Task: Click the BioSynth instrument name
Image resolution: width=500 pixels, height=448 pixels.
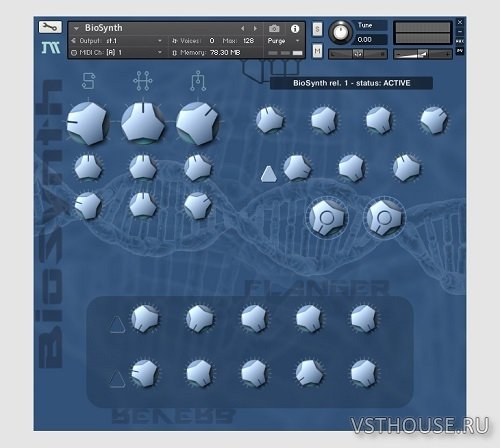Action: pos(104,28)
